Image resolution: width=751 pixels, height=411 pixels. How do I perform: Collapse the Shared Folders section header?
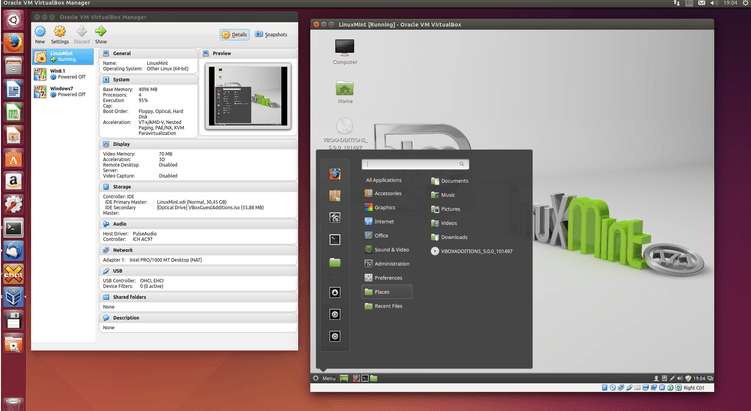pos(198,297)
